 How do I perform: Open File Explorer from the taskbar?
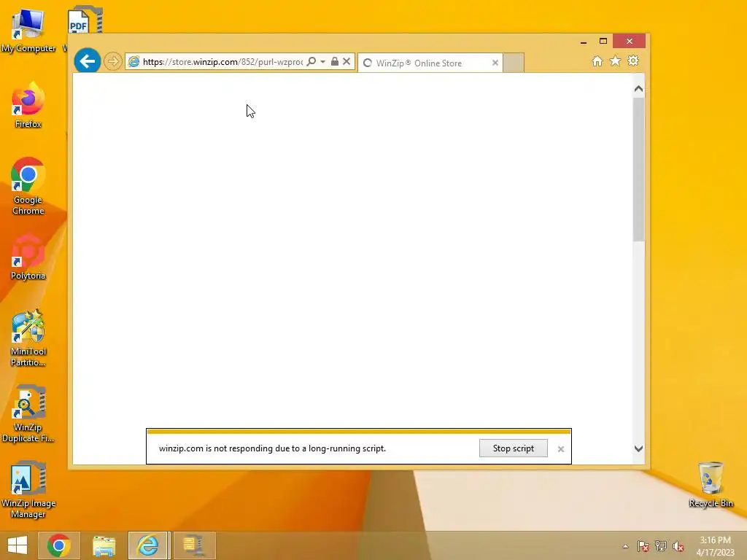point(104,545)
